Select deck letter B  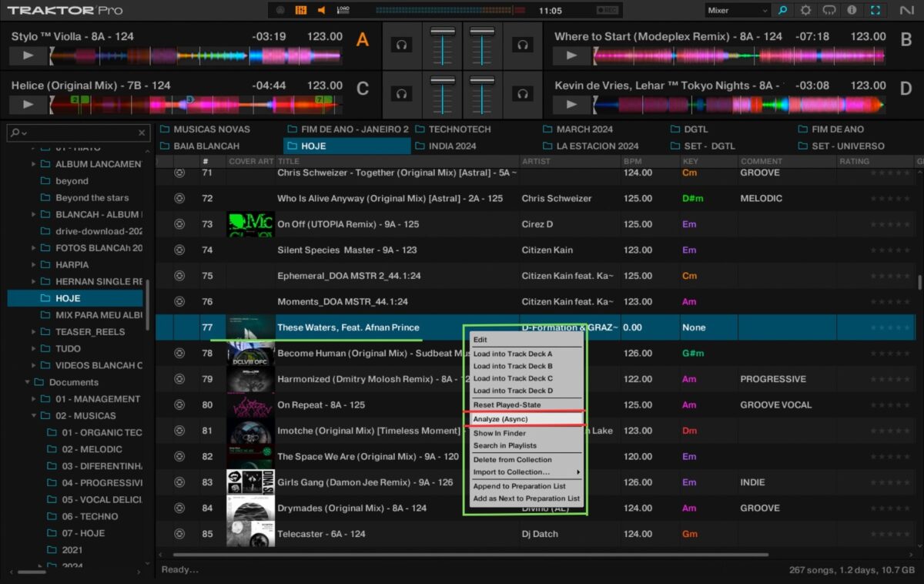(906, 40)
